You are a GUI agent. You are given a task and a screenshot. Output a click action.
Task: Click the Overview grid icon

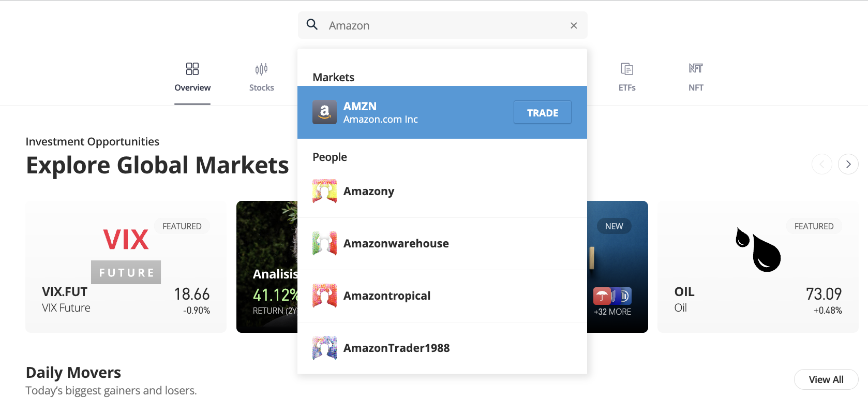pyautogui.click(x=192, y=69)
